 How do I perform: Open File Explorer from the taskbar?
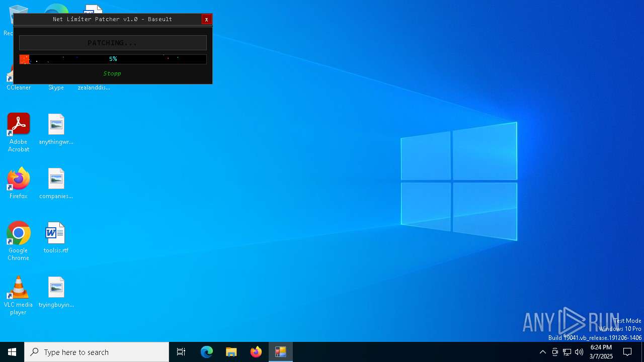point(231,352)
